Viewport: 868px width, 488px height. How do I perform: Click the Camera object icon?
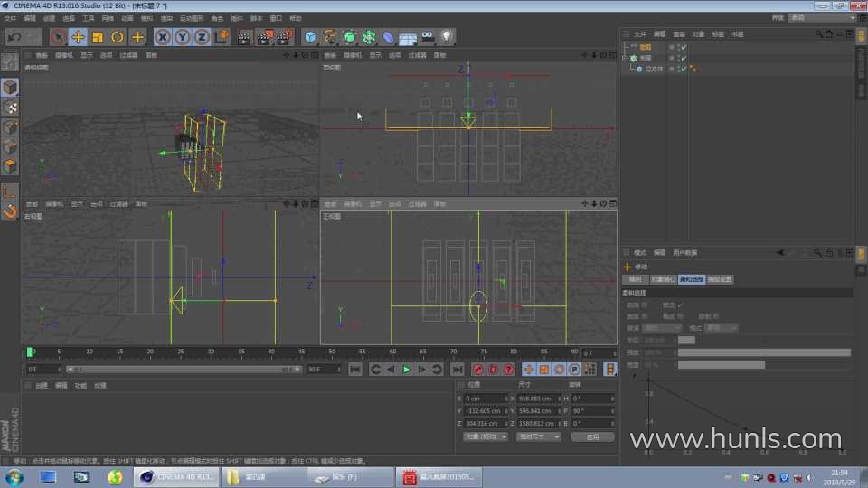pyautogui.click(x=427, y=37)
